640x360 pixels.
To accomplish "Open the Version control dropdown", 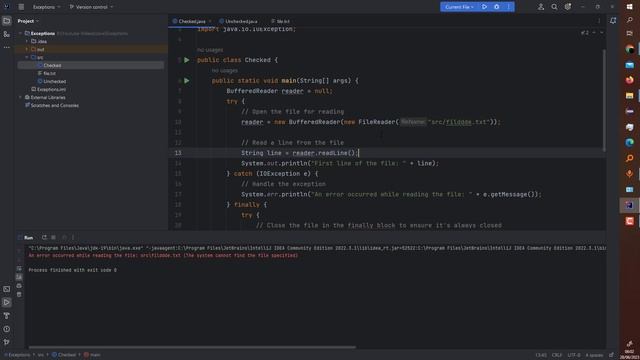I will coord(91,7).
